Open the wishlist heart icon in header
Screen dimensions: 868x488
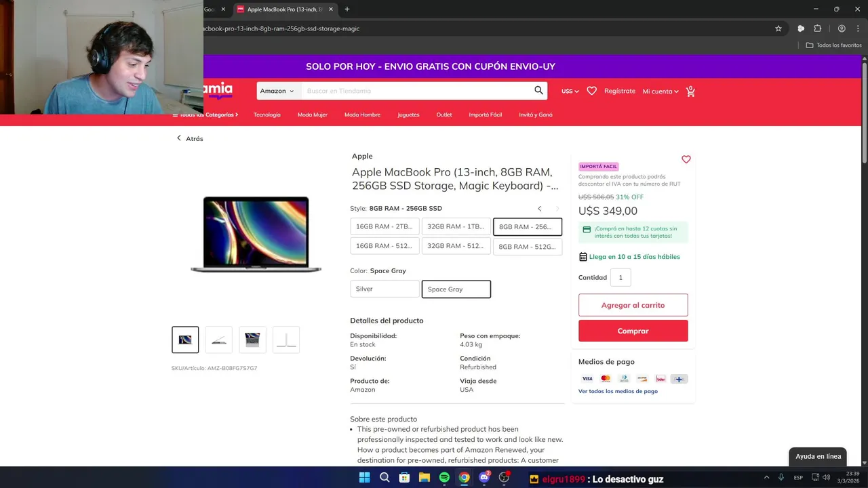[x=591, y=91]
